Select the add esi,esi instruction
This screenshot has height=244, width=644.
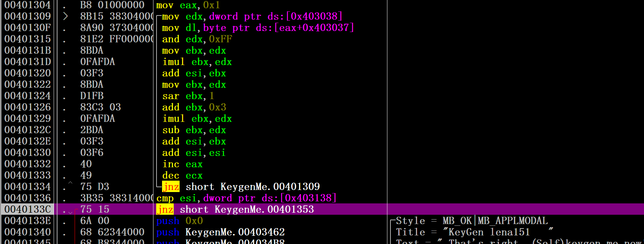click(x=194, y=152)
